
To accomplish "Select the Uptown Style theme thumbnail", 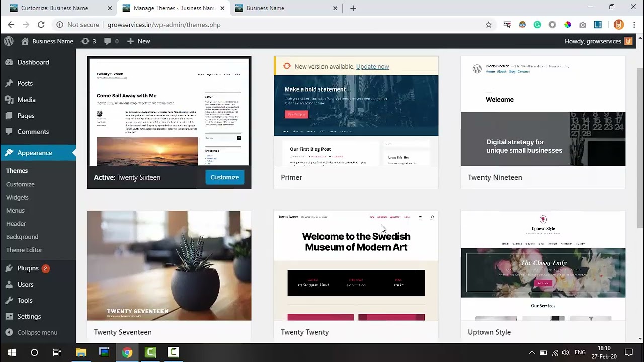I will pos(543,266).
